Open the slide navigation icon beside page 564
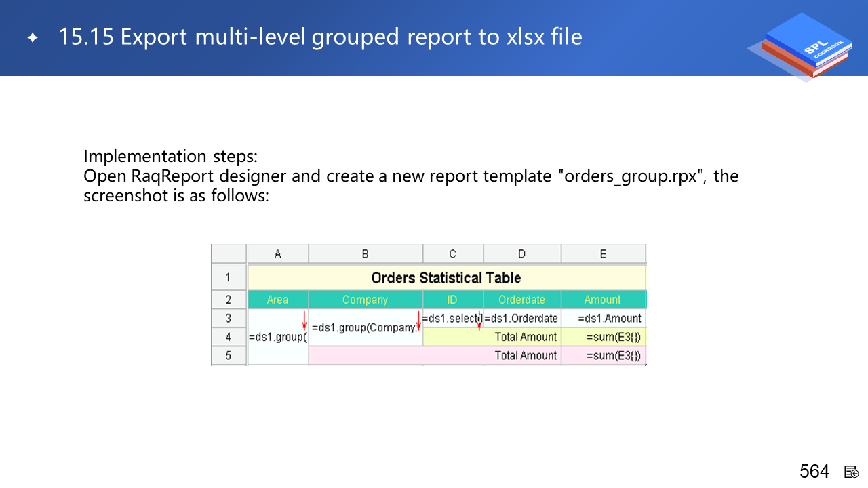This screenshot has width=868, height=488. (852, 472)
